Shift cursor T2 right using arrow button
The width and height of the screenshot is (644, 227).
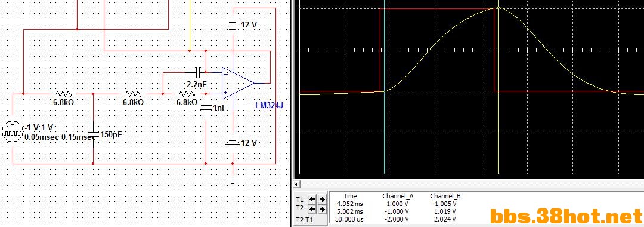[322, 210]
